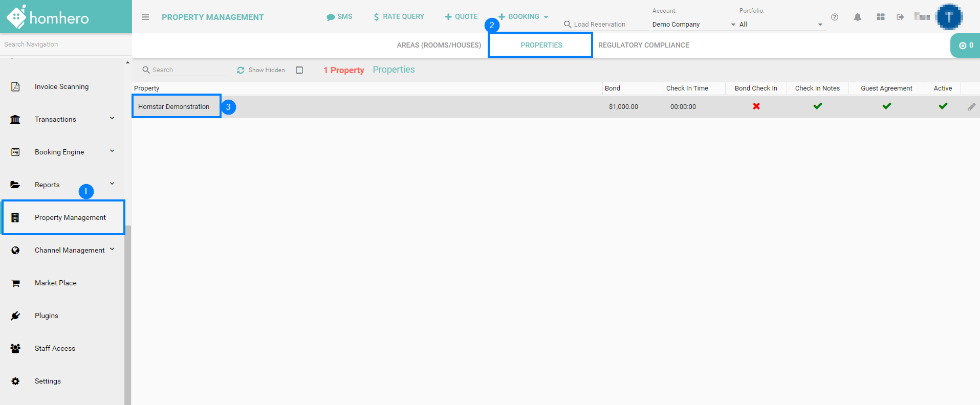Edit Homstar Demonstration with pencil icon
The width and height of the screenshot is (980, 405).
[x=971, y=106]
